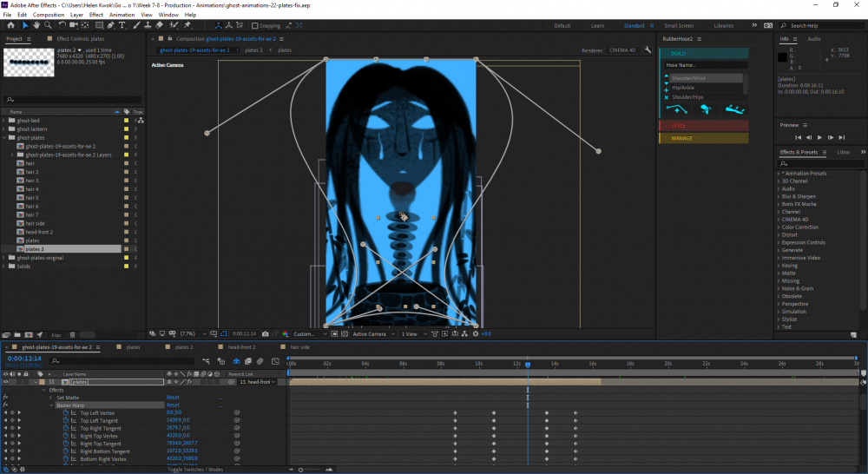The width and height of the screenshot is (868, 474).
Task: Toggle visibility eye of plates layer
Action: coord(6,382)
